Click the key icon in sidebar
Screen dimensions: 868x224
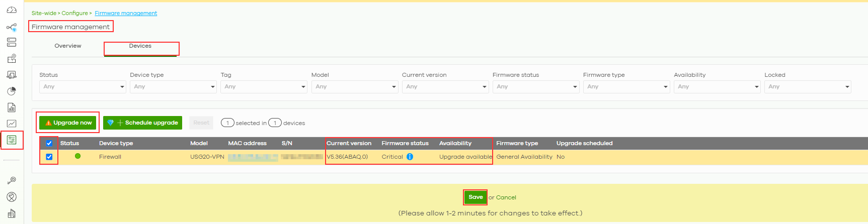12,180
